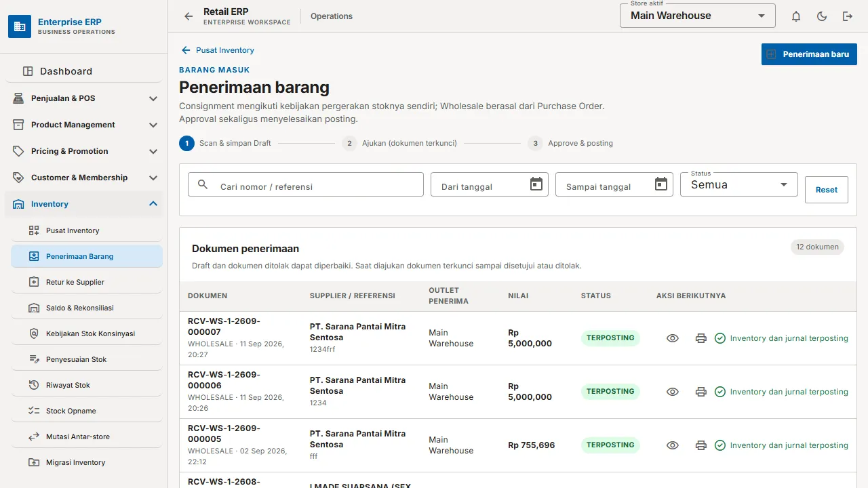
Task: Open the Status Semua dropdown
Action: 739,184
